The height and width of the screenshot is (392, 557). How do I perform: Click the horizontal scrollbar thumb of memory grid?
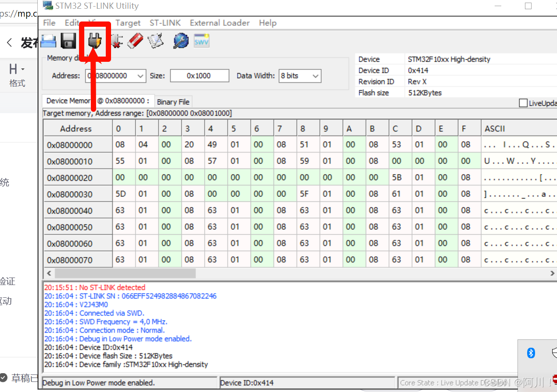coord(125,273)
